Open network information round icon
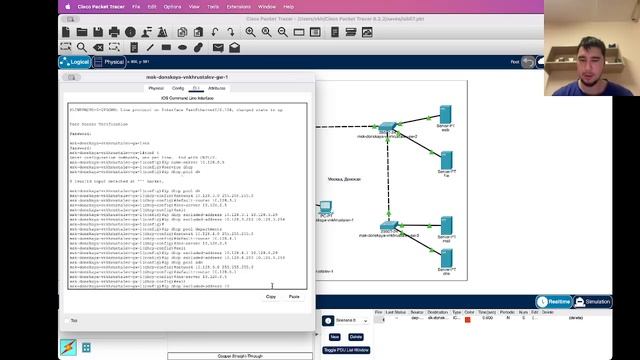The width and height of the screenshot is (640, 360). click(130, 32)
